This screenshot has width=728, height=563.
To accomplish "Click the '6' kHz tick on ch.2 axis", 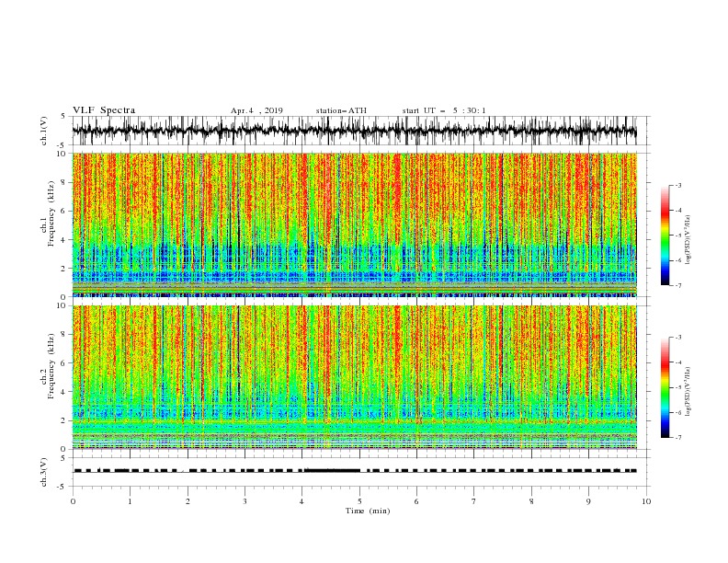I will point(65,363).
